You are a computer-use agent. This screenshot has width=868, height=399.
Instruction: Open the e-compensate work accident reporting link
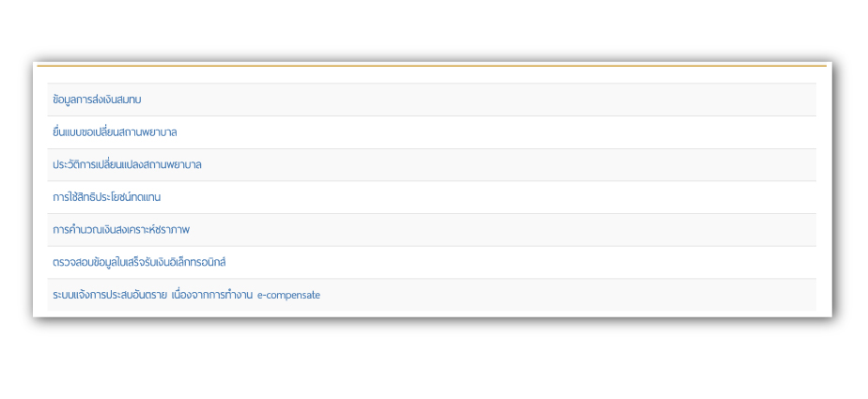tap(186, 295)
